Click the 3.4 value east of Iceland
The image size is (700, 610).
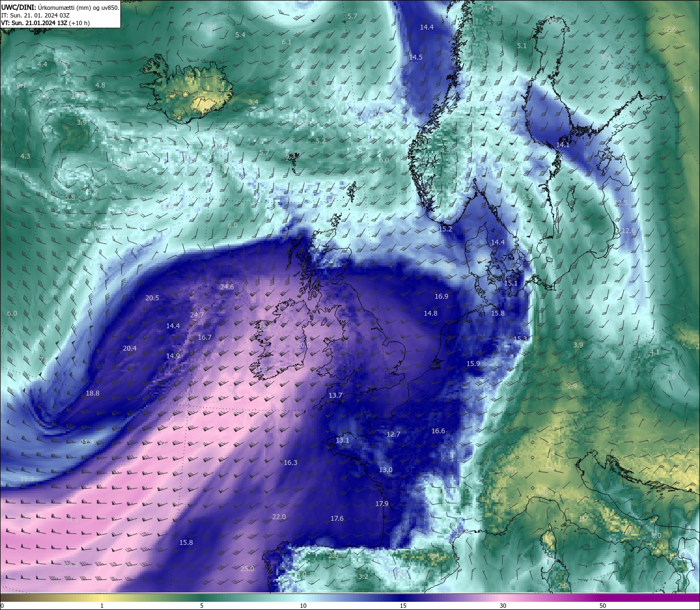(253, 102)
